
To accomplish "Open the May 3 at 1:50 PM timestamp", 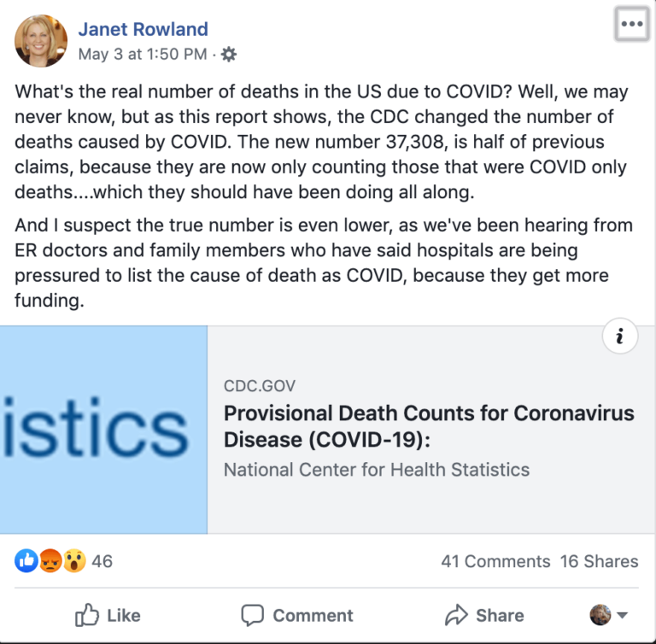I will 143,55.
